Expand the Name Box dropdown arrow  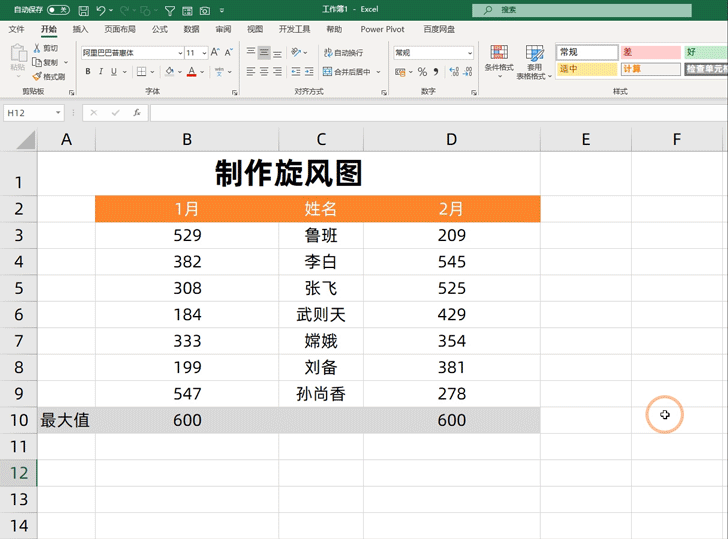tap(58, 113)
